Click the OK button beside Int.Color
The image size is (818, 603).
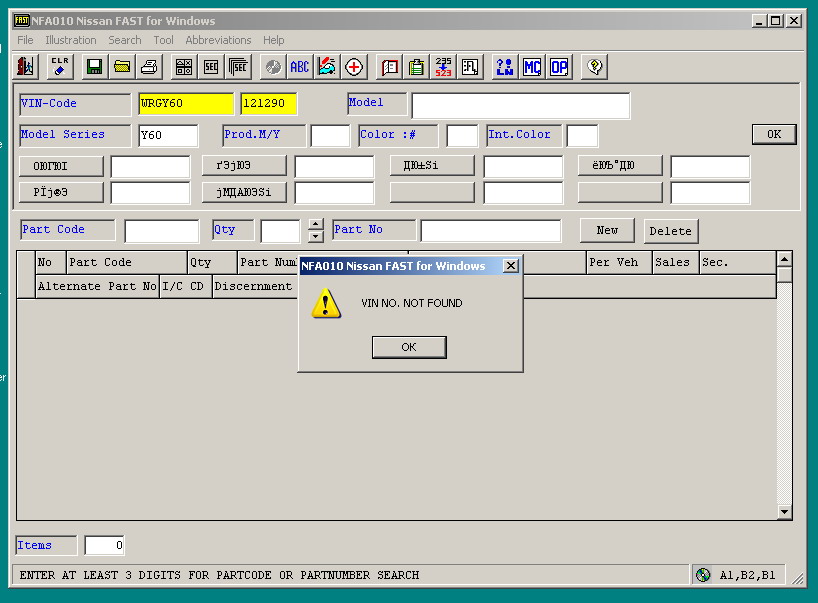pos(774,134)
